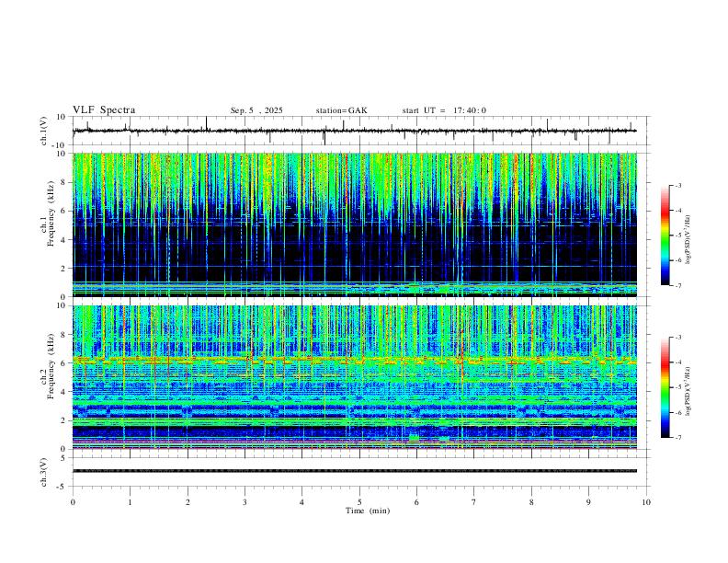
Task: Click the '-10' tick on ch.1(V) axis
Action: pos(60,146)
